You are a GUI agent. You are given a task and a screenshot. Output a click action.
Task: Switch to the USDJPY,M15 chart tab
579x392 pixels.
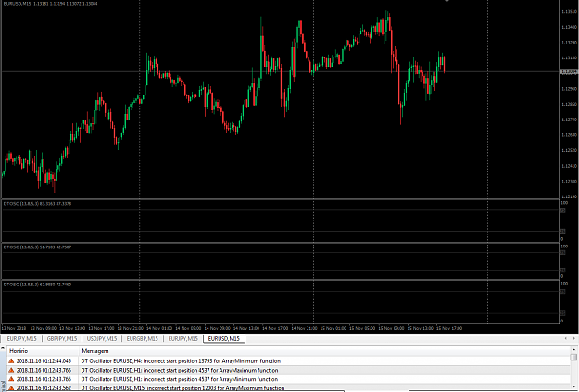[x=102, y=339]
